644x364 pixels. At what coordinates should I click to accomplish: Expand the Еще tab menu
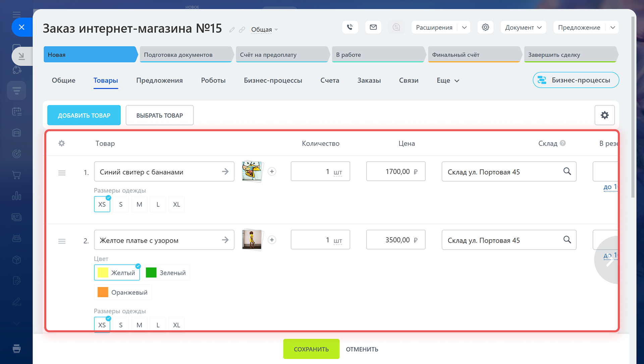click(448, 80)
